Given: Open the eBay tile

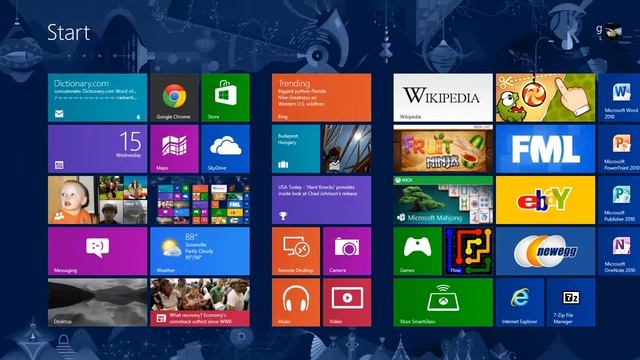Looking at the screenshot, I should [x=545, y=200].
